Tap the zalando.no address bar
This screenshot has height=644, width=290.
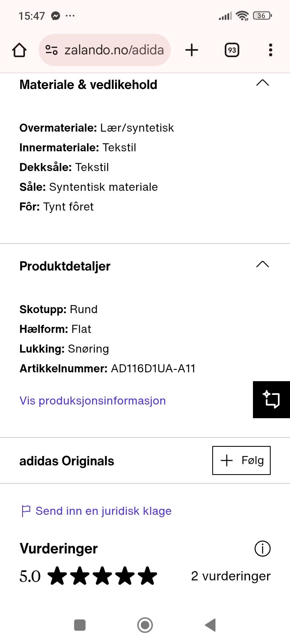pos(114,50)
